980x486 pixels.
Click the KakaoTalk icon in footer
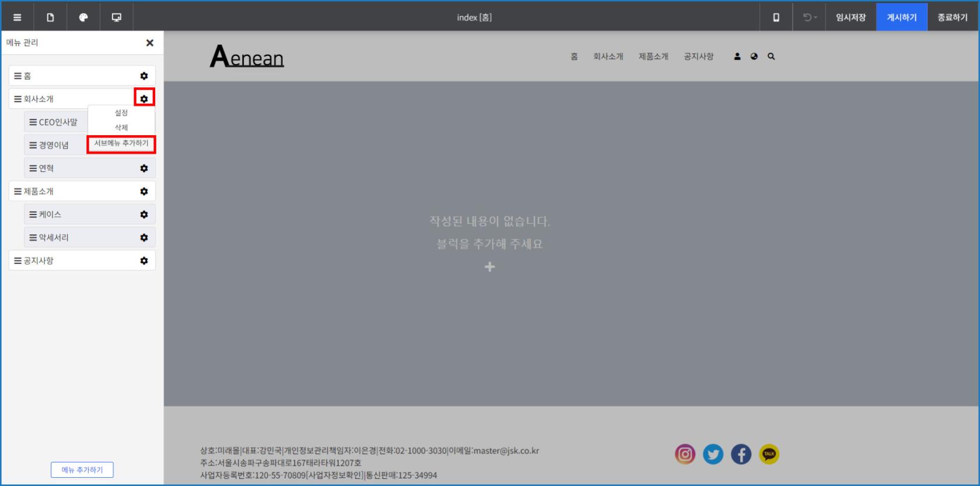coord(769,454)
